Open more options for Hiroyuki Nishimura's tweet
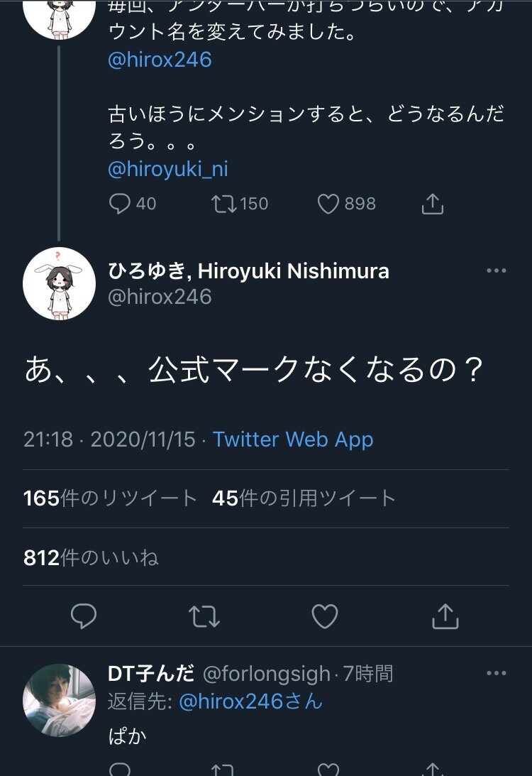 (x=496, y=271)
